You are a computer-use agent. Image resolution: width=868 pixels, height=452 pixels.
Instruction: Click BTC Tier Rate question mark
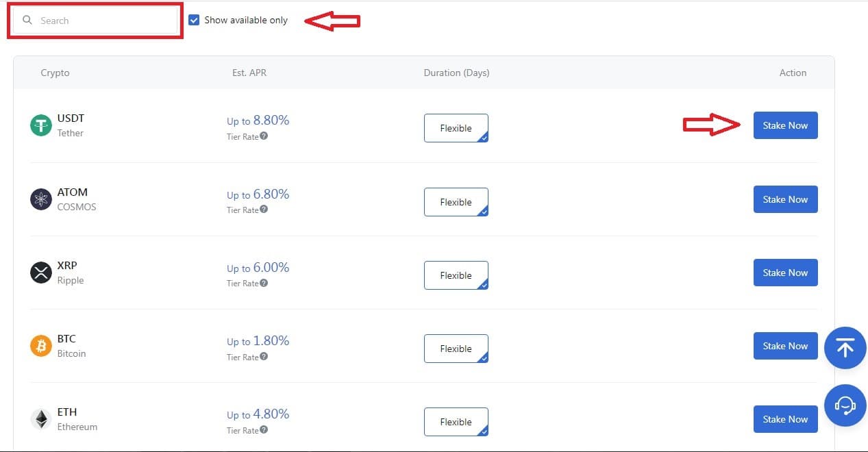click(264, 356)
